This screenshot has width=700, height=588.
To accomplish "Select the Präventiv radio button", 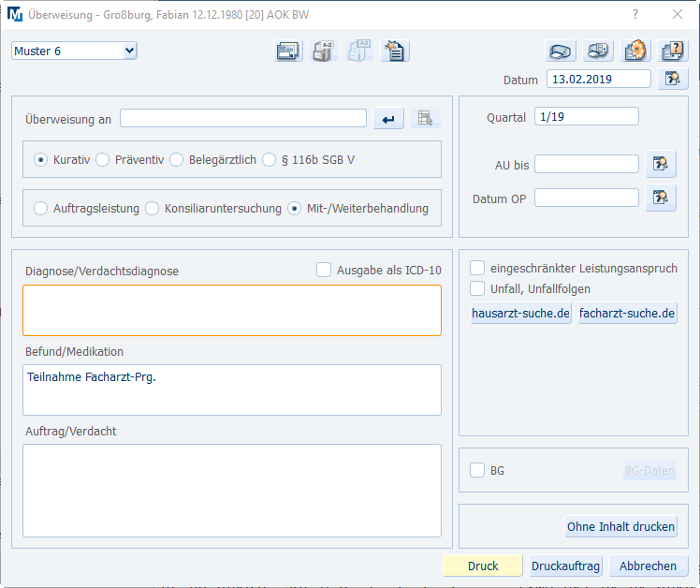I will tap(103, 159).
